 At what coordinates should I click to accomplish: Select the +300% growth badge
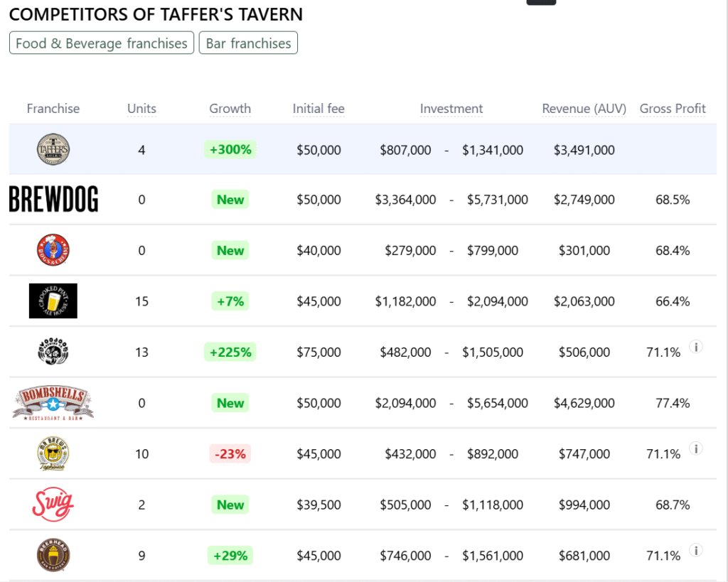pos(230,149)
